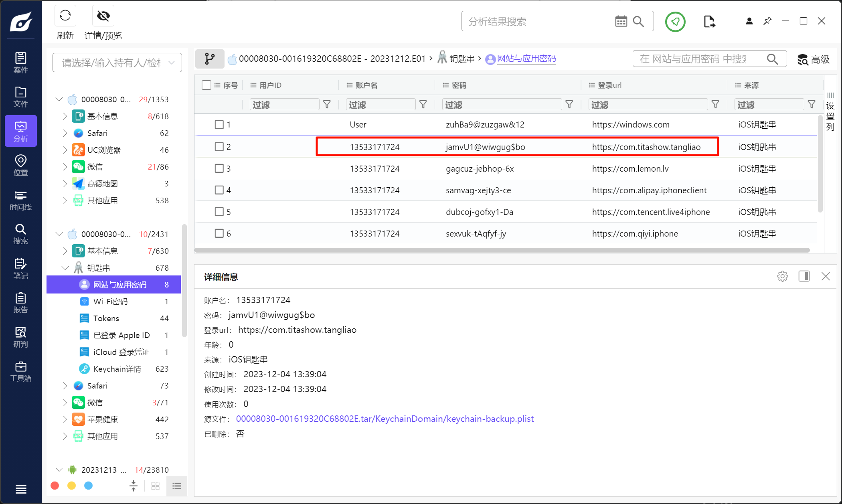The image size is (842, 504).
Task: Click the export file icon in top bar
Action: coord(709,21)
